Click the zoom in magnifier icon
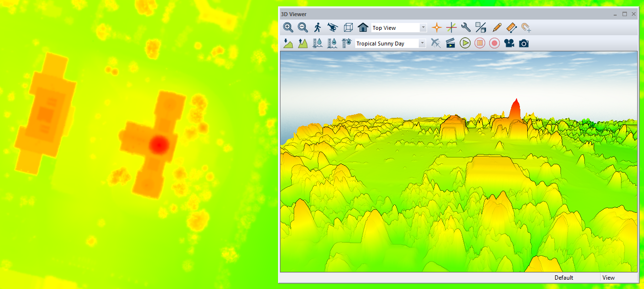This screenshot has height=289, width=644. tap(288, 28)
